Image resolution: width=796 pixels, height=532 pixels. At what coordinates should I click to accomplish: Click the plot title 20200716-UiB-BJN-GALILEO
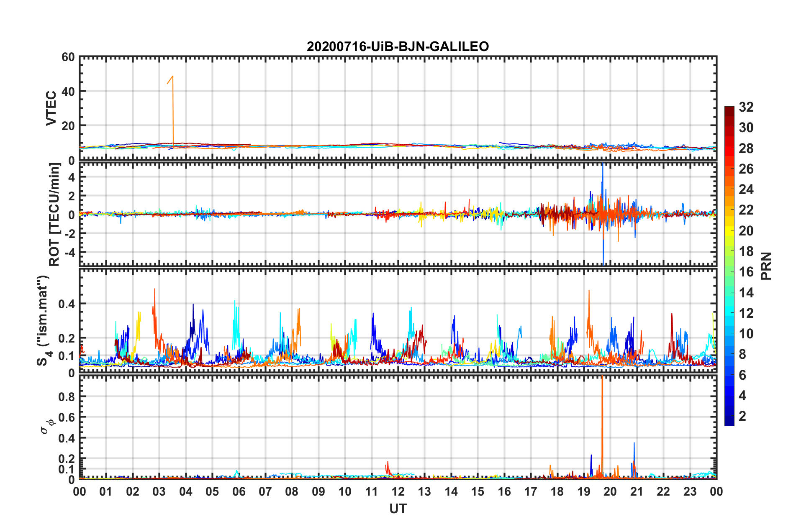[398, 46]
